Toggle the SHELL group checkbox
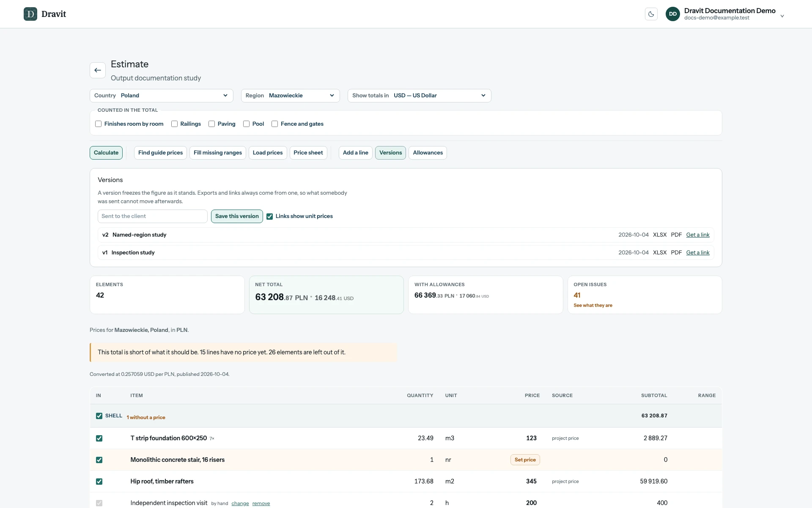Viewport: 812px width, 508px height. click(x=99, y=416)
